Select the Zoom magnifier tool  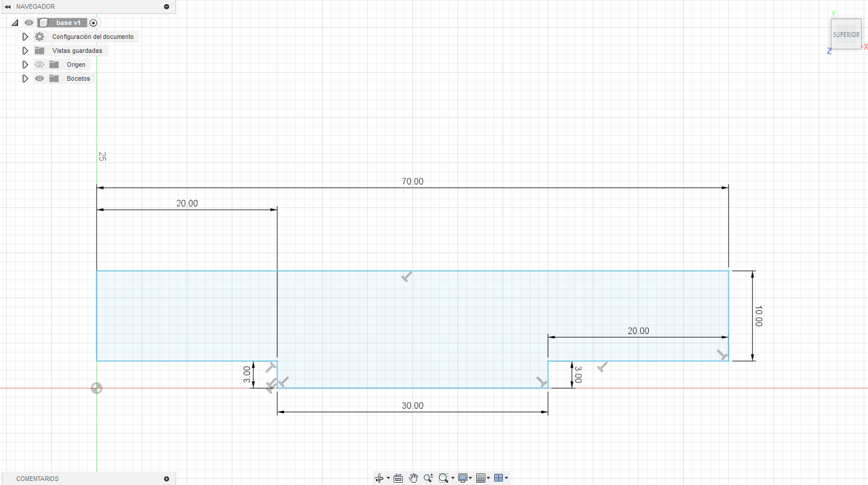428,478
